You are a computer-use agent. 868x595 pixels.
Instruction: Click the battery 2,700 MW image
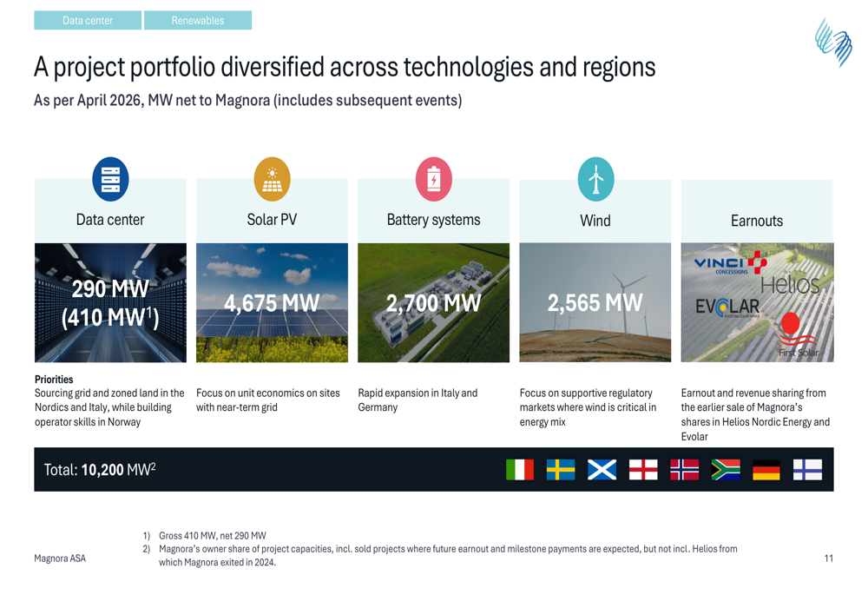click(x=433, y=302)
